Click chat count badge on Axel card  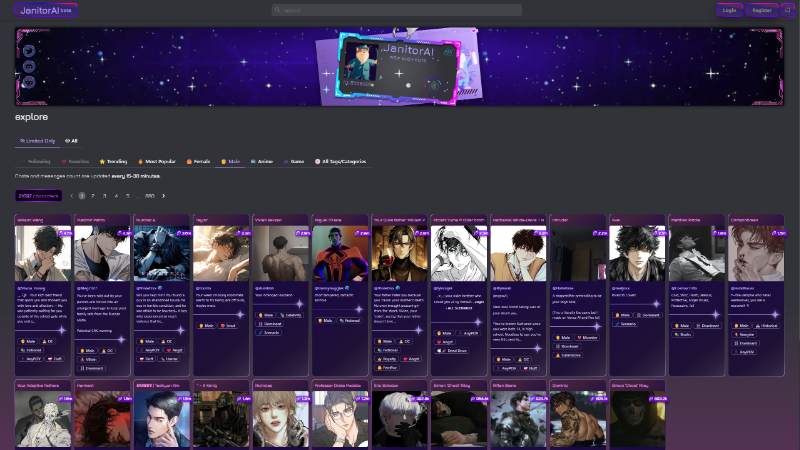[660, 233]
